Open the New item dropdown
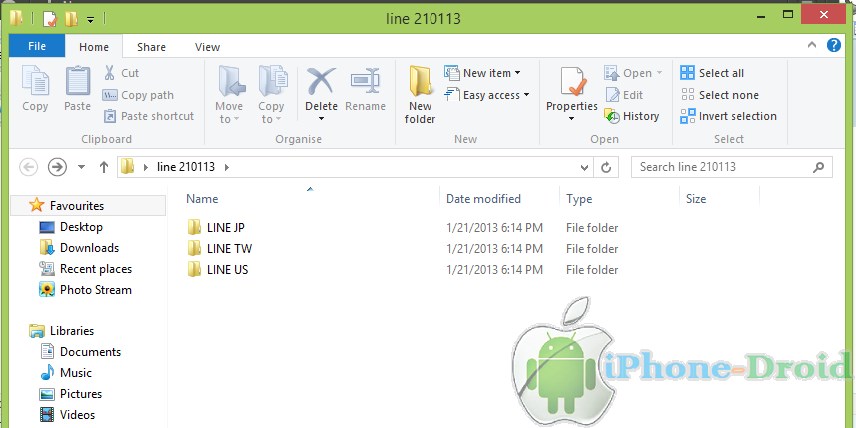Screen dimensions: 856x428 click(483, 73)
